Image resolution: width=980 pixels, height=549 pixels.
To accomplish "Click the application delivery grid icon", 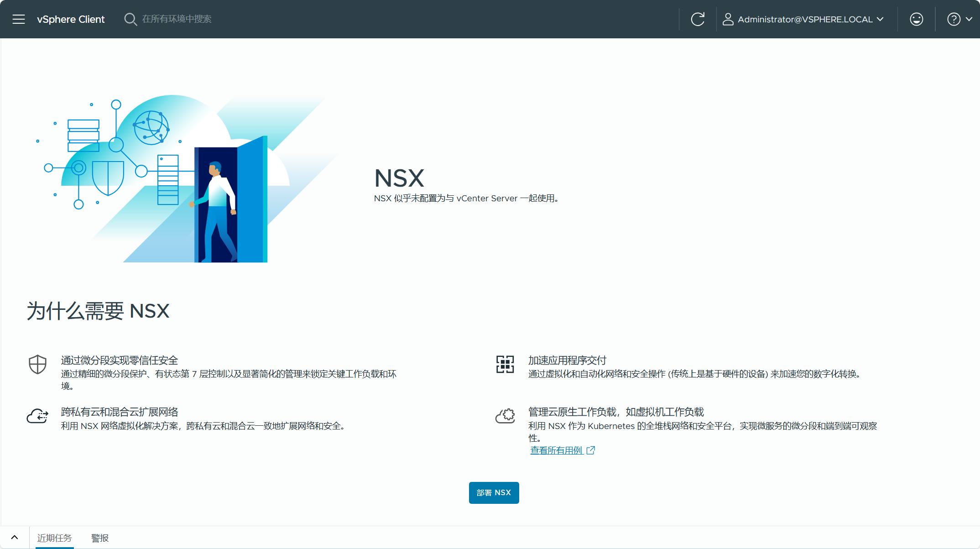I will tap(505, 364).
